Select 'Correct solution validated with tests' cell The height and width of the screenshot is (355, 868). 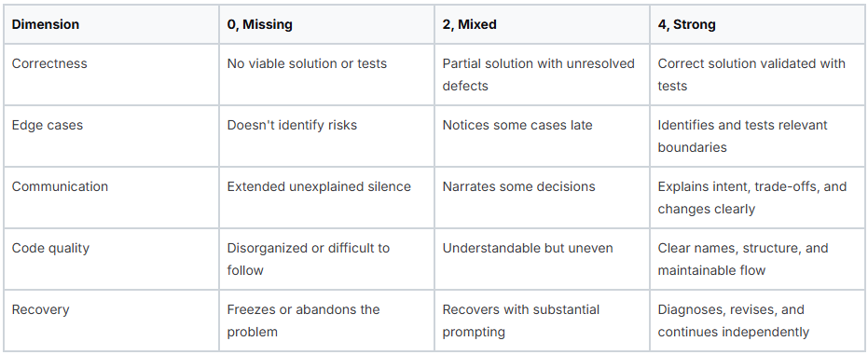[x=757, y=75]
